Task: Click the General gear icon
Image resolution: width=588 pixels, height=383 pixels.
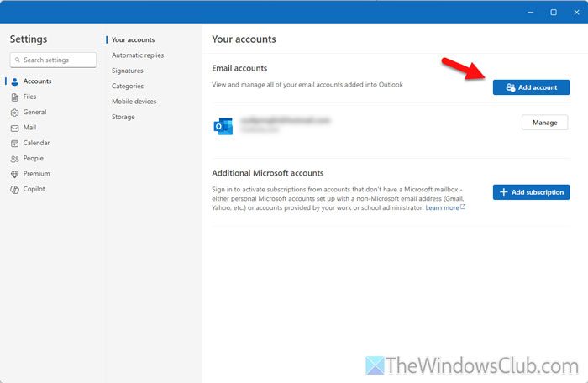Action: (14, 113)
